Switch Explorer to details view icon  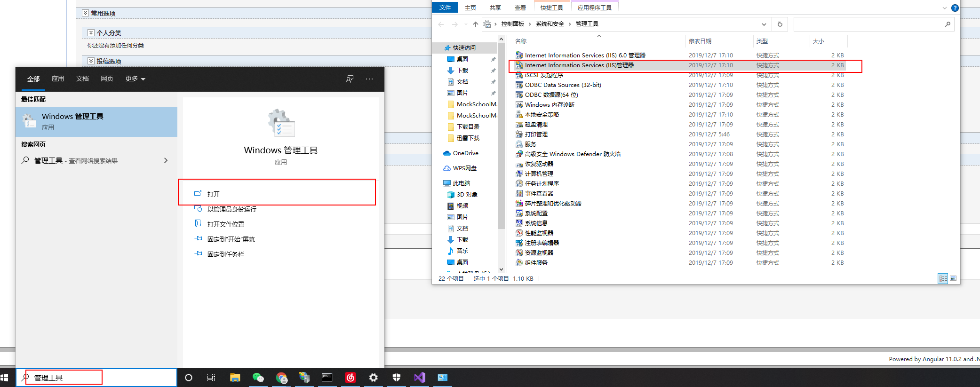point(943,278)
